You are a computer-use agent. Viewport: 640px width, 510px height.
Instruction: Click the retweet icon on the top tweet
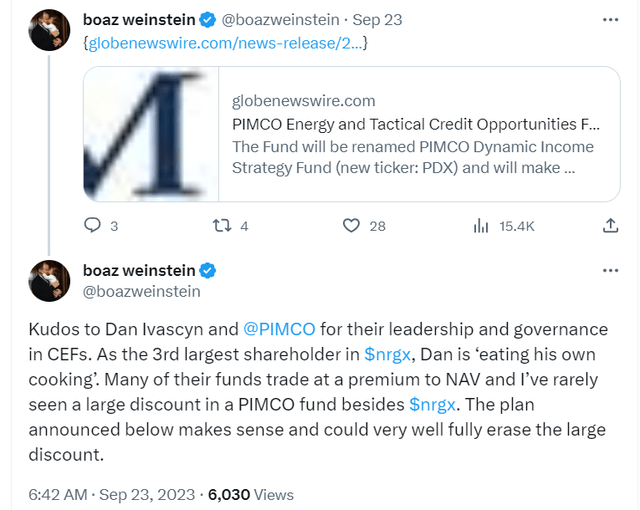point(223,226)
